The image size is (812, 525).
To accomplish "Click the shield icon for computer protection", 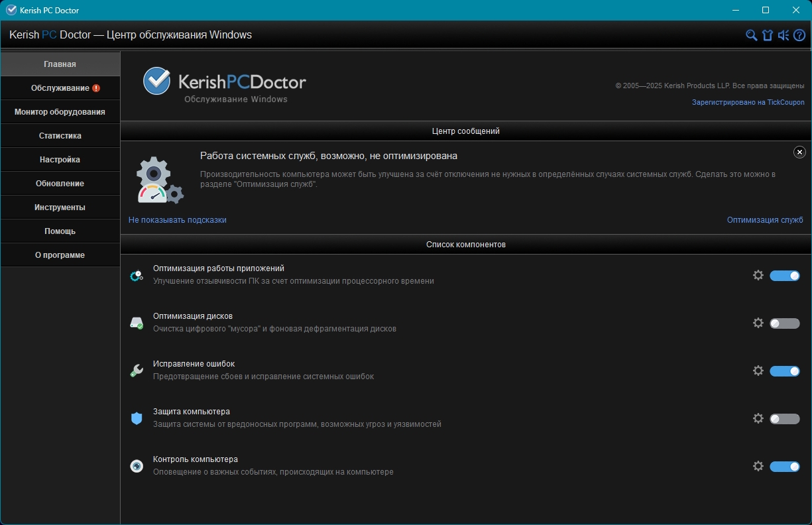I will [x=137, y=419].
